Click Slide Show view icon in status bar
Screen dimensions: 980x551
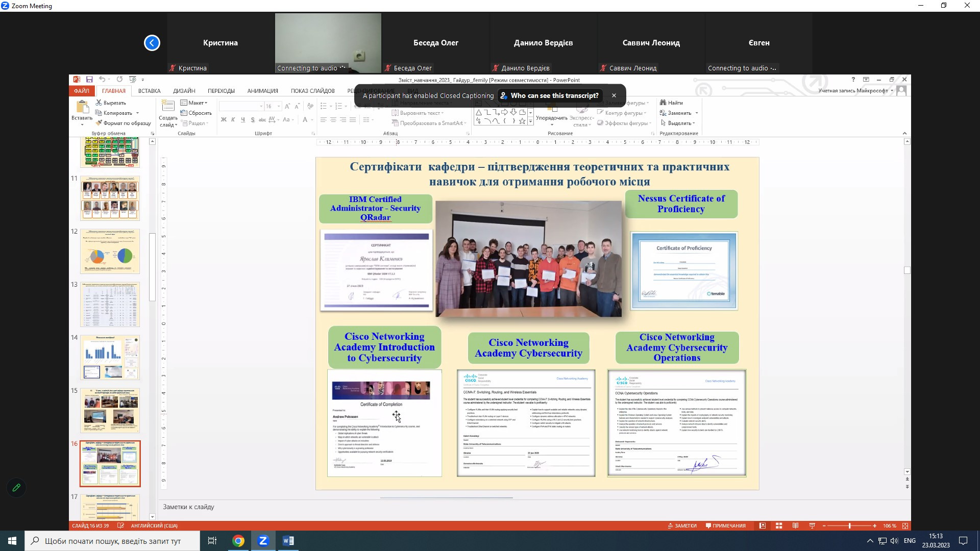812,526
